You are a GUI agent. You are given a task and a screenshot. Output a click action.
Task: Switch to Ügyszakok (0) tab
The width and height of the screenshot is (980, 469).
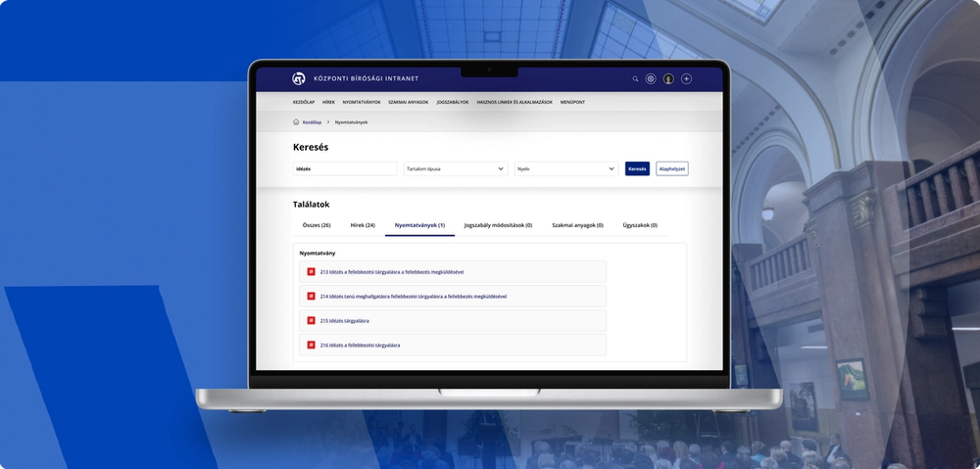coord(640,225)
